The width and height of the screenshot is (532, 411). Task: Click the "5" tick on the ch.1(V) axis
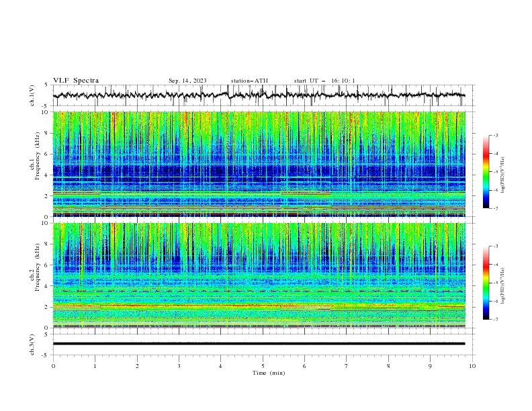46,85
